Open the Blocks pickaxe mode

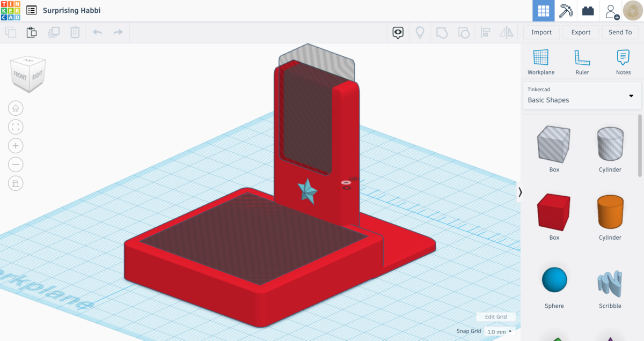point(566,11)
